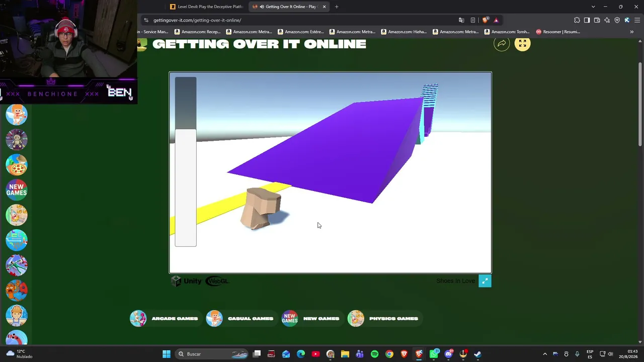Open the weather widget showing 12°C Nublado
644x362 pixels.
coord(19,354)
